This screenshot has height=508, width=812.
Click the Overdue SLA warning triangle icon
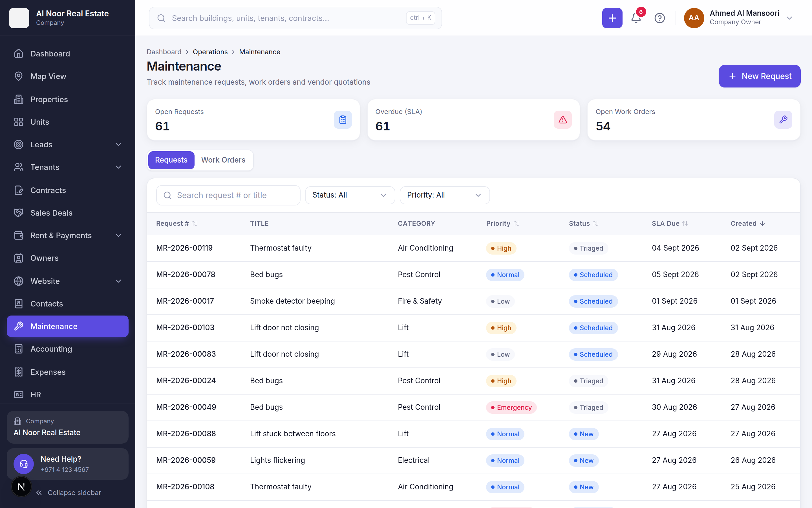pyautogui.click(x=563, y=120)
